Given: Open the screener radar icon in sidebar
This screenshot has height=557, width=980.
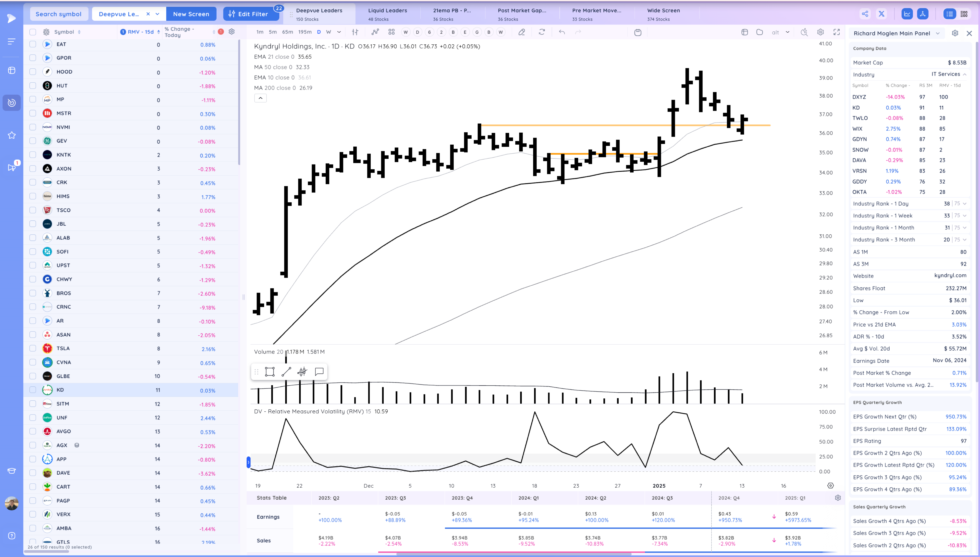Looking at the screenshot, I should (12, 102).
